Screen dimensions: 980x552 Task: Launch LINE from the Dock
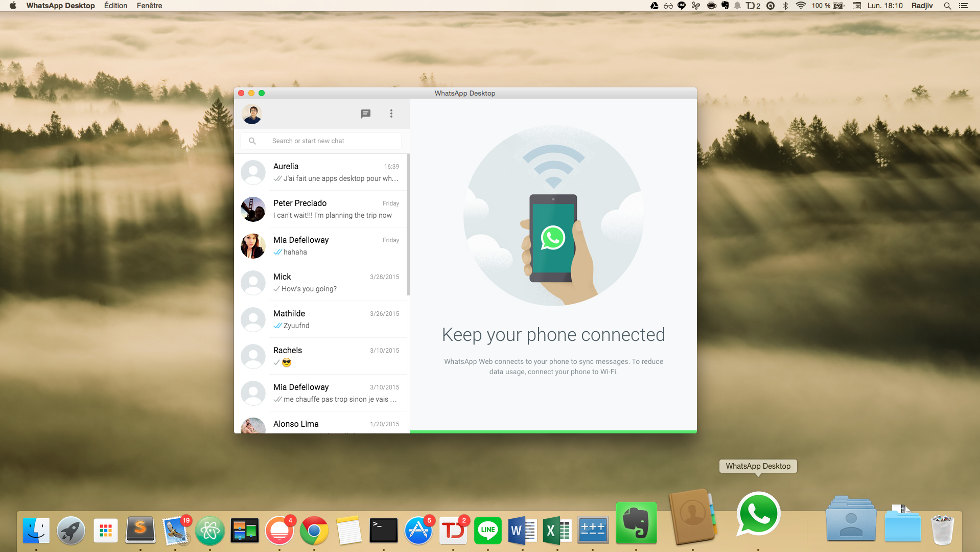click(x=487, y=530)
